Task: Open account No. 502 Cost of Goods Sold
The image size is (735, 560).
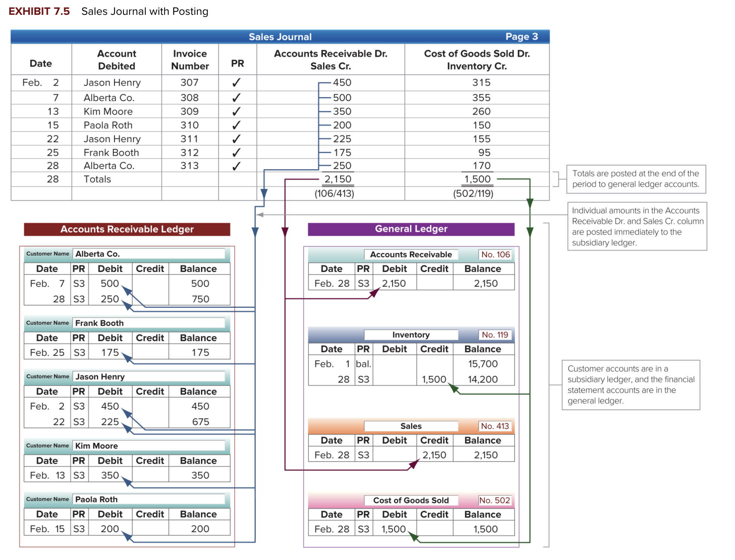Action: 494,500
